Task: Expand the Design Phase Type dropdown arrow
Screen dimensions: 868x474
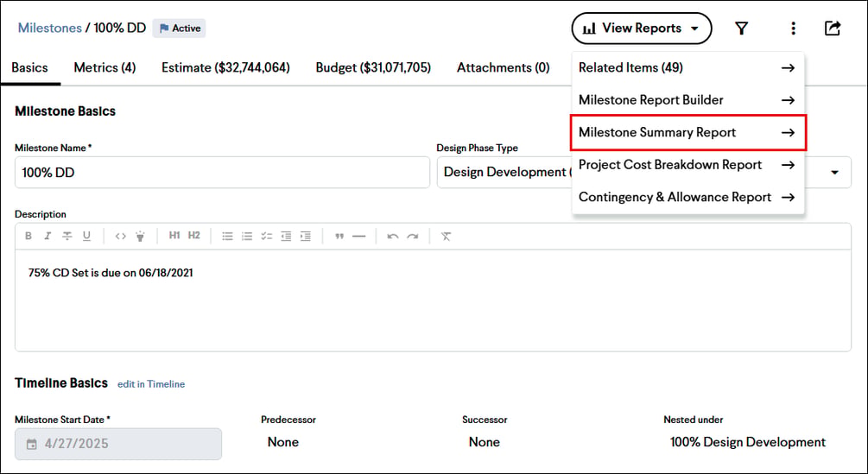Action: coord(834,173)
